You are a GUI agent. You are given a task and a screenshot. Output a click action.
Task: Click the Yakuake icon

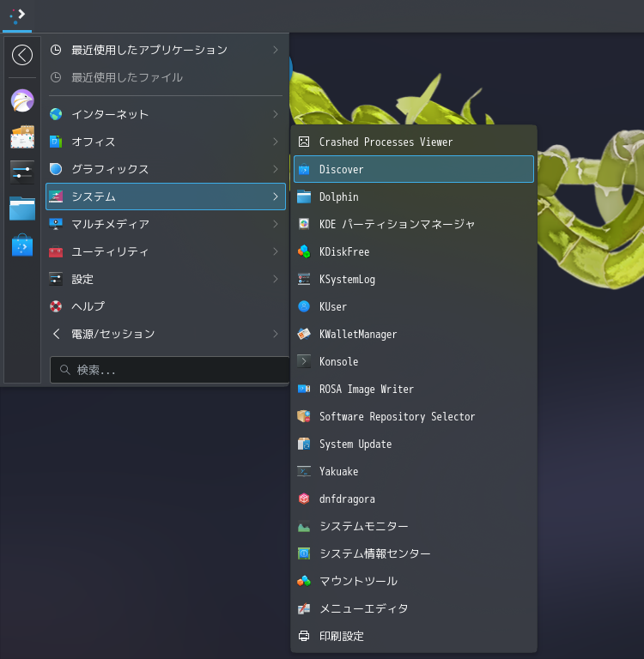pos(304,471)
